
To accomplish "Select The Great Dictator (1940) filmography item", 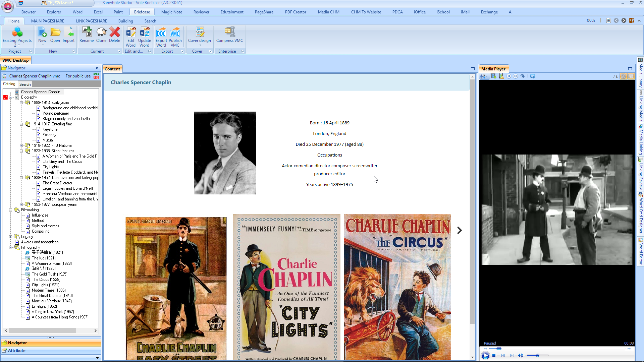I will (52, 296).
